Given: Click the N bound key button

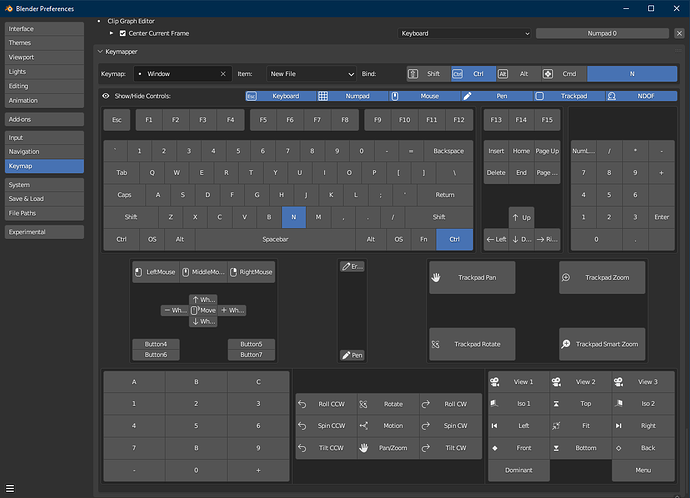Looking at the screenshot, I should tap(632, 74).
